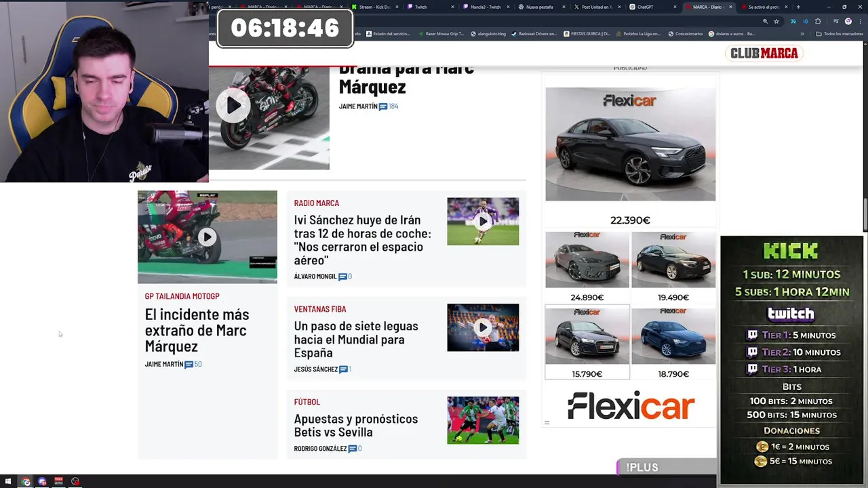Click the ÁLVARO MONGIL author name
Screen dimensions: 868x488
point(315,277)
